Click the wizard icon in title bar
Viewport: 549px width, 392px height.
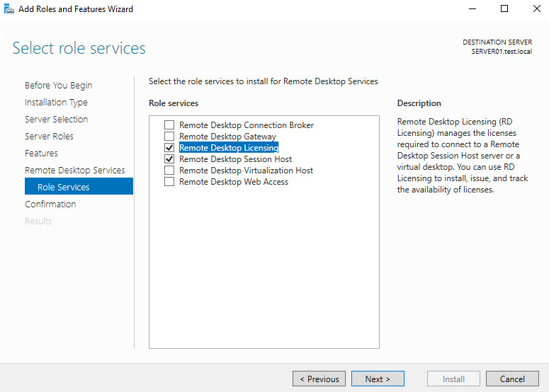coord(9,9)
